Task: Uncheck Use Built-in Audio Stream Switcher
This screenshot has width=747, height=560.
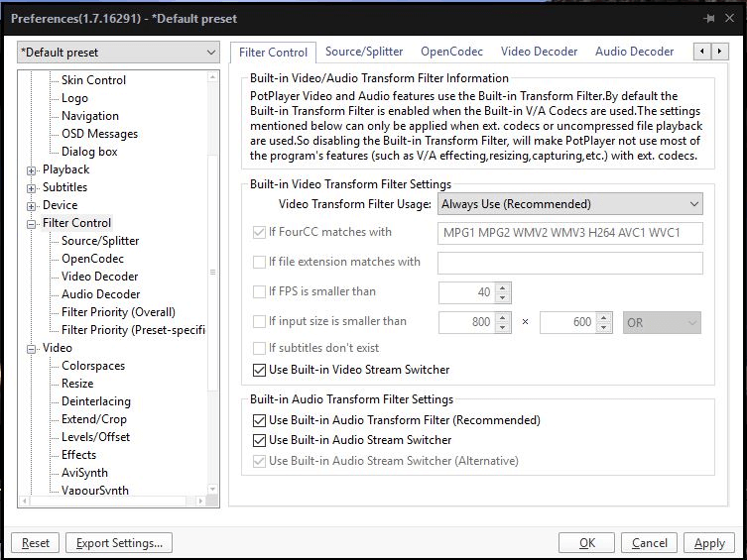Action: click(x=259, y=440)
